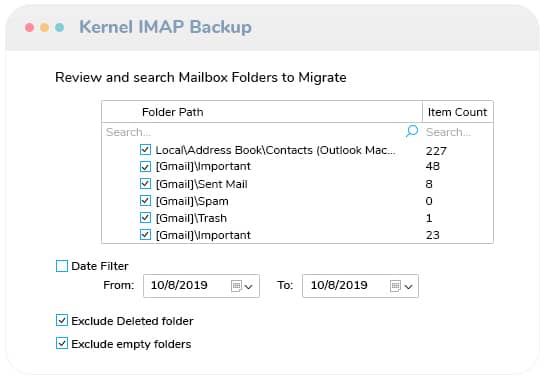The width and height of the screenshot is (545, 380).
Task: Toggle Exclude Deleted folder checkbox
Action: click(x=62, y=320)
